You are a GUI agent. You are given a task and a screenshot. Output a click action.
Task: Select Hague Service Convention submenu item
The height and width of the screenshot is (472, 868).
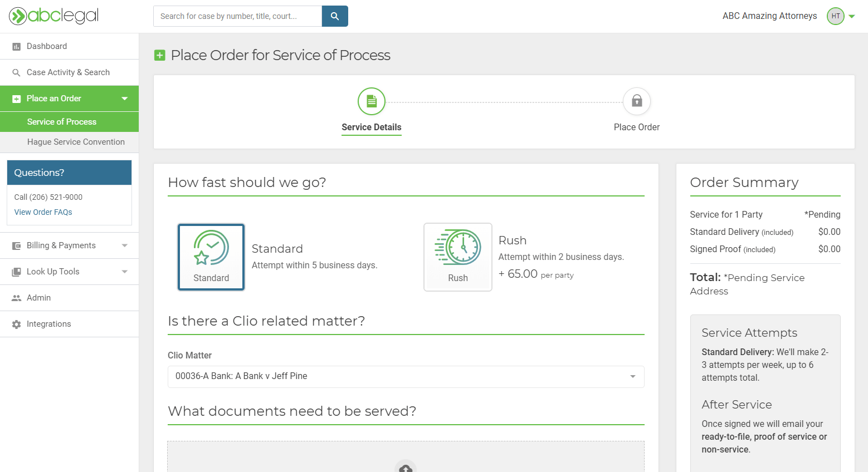(x=69, y=142)
